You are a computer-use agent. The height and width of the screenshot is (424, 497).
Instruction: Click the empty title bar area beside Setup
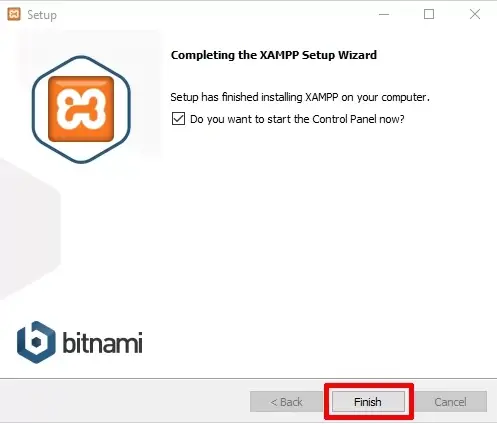tap(217, 14)
